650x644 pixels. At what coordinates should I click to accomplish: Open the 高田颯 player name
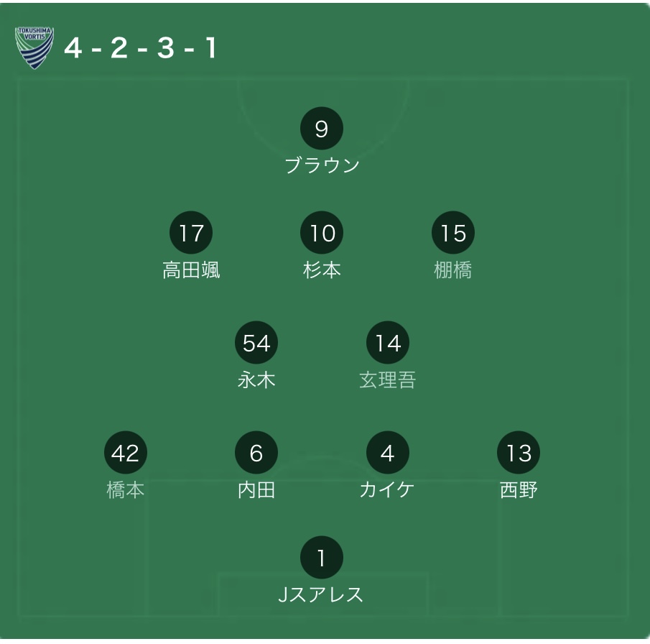pos(191,270)
